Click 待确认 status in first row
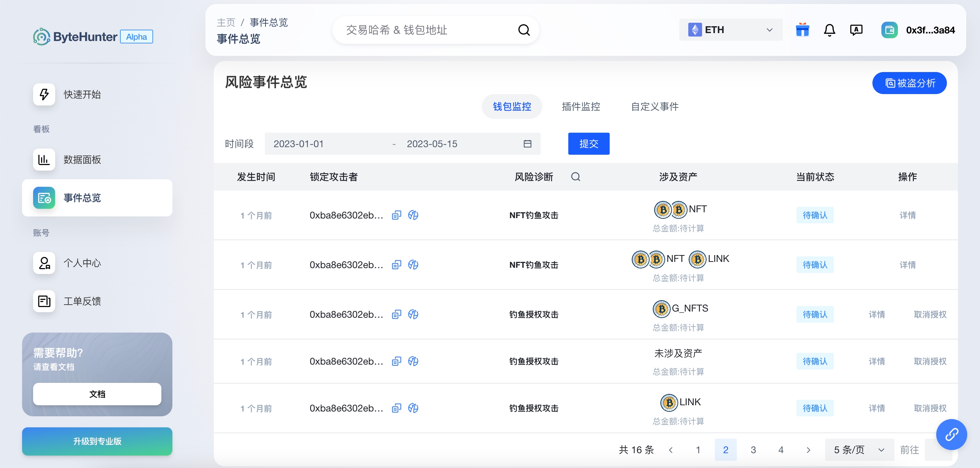Screen dimensions: 980x468 (815, 215)
